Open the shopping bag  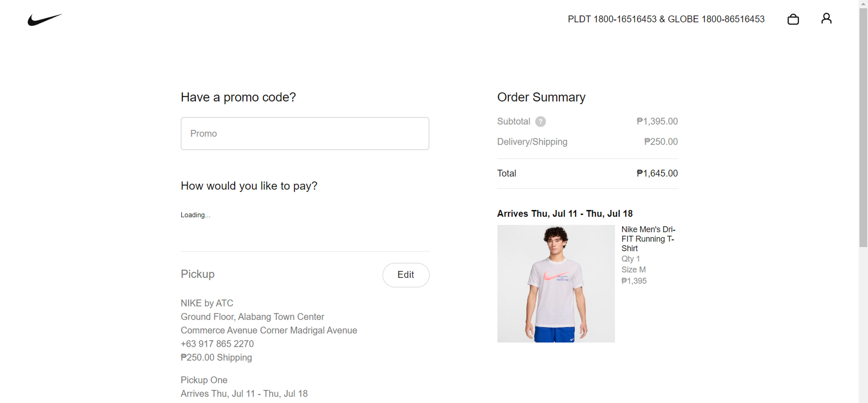(x=794, y=19)
